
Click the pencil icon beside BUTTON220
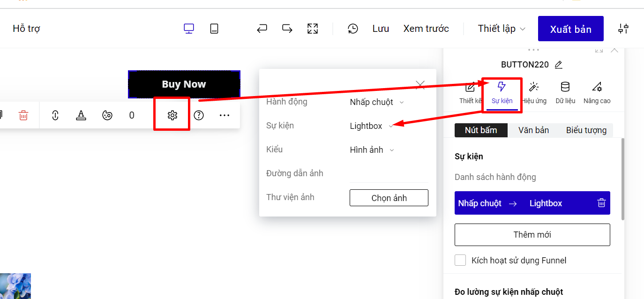[558, 65]
